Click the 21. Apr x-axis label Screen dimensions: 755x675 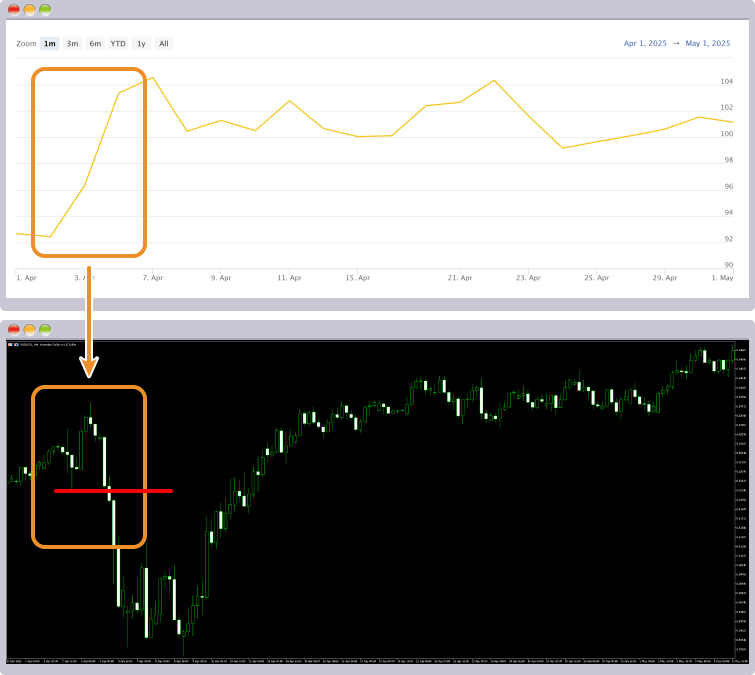(x=460, y=277)
